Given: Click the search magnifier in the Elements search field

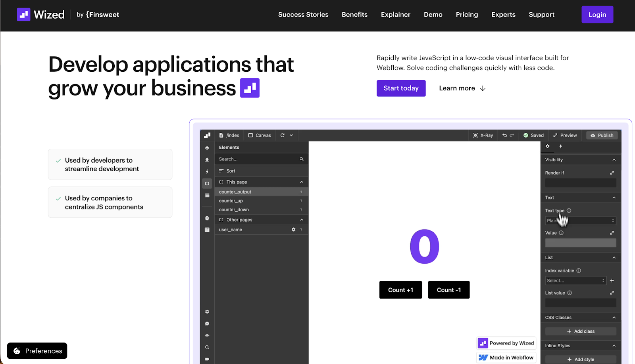Looking at the screenshot, I should click(302, 159).
